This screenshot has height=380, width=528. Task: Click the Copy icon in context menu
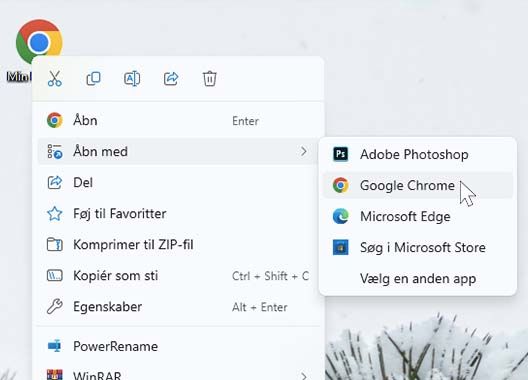coord(93,78)
